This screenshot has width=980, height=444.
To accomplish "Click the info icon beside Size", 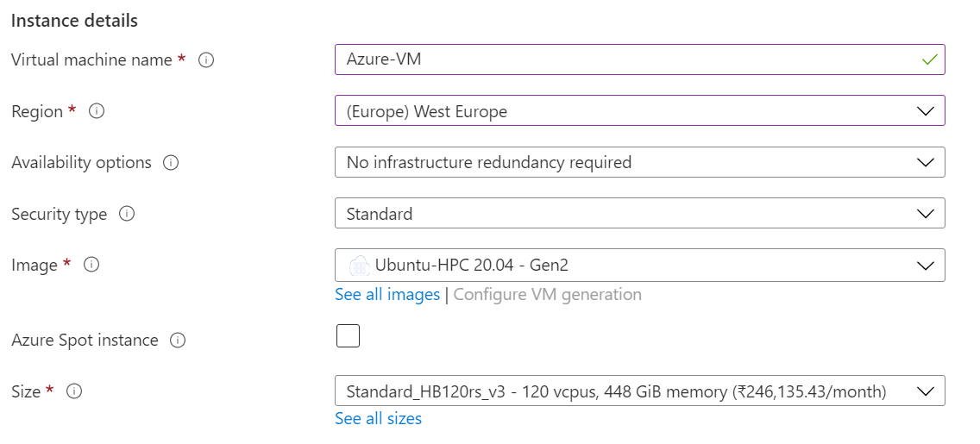I will tap(74, 391).
